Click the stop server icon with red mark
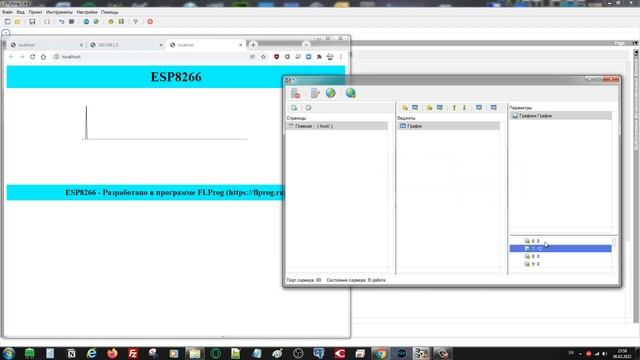640x360 pixels. tap(296, 93)
